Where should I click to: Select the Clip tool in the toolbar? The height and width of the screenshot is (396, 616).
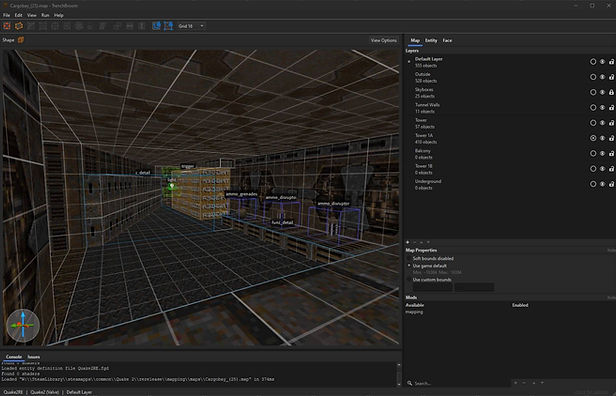31,26
